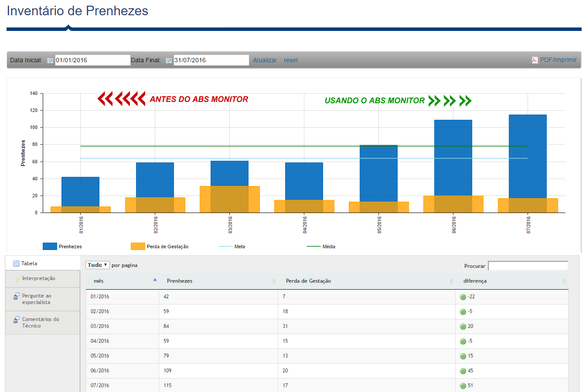Viewport: 586px width, 392px height.
Task: Open the Pergunte ao especialista tab
Action: coord(43,299)
